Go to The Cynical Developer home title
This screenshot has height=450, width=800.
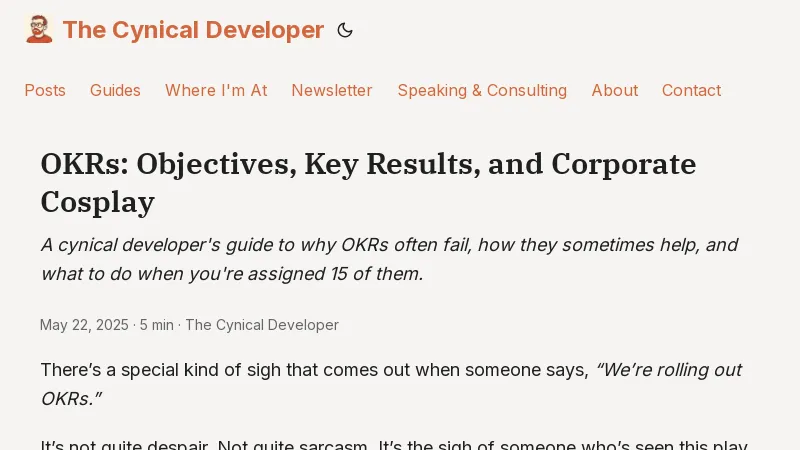(193, 30)
